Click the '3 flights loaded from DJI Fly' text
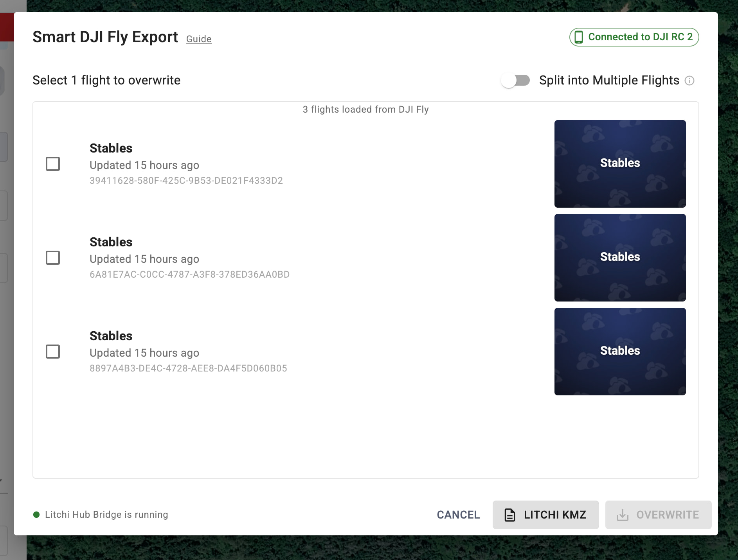This screenshot has width=738, height=560. 365,109
